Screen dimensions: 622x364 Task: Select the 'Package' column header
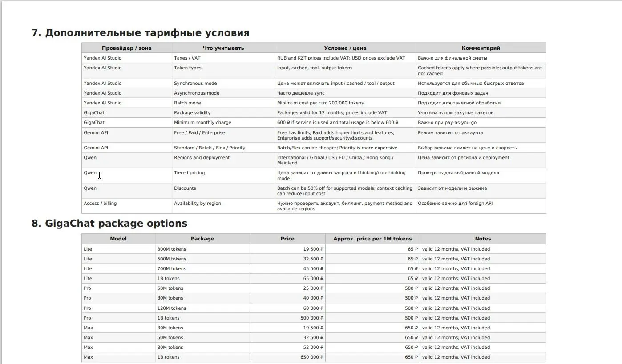[x=202, y=239]
